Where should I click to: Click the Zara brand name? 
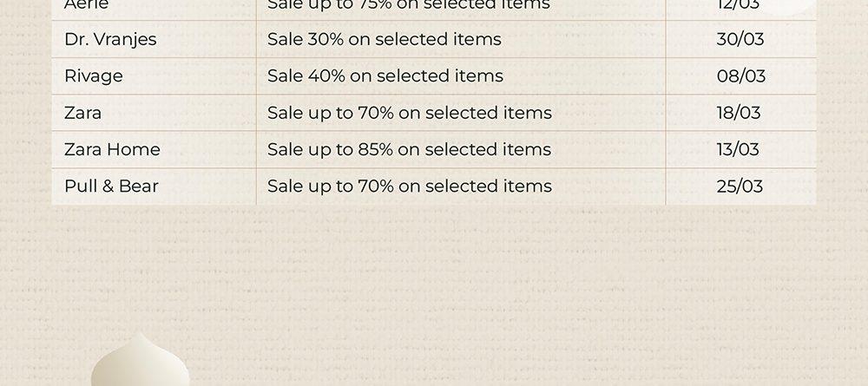pyautogui.click(x=82, y=113)
